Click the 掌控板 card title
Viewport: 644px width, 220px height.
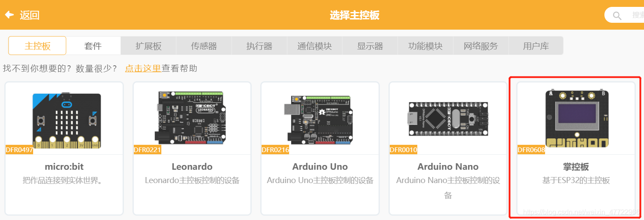(x=576, y=167)
